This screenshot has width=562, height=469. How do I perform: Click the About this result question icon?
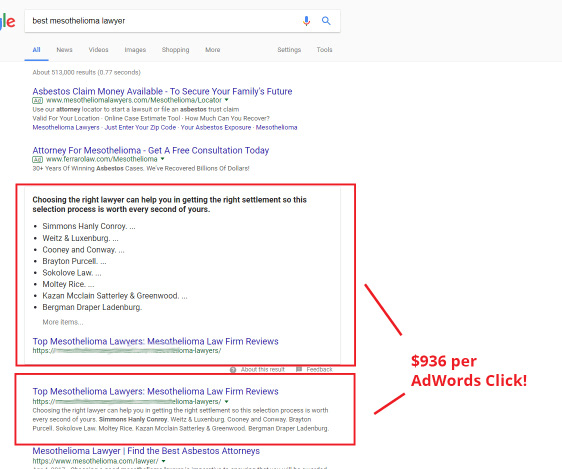pos(233,369)
